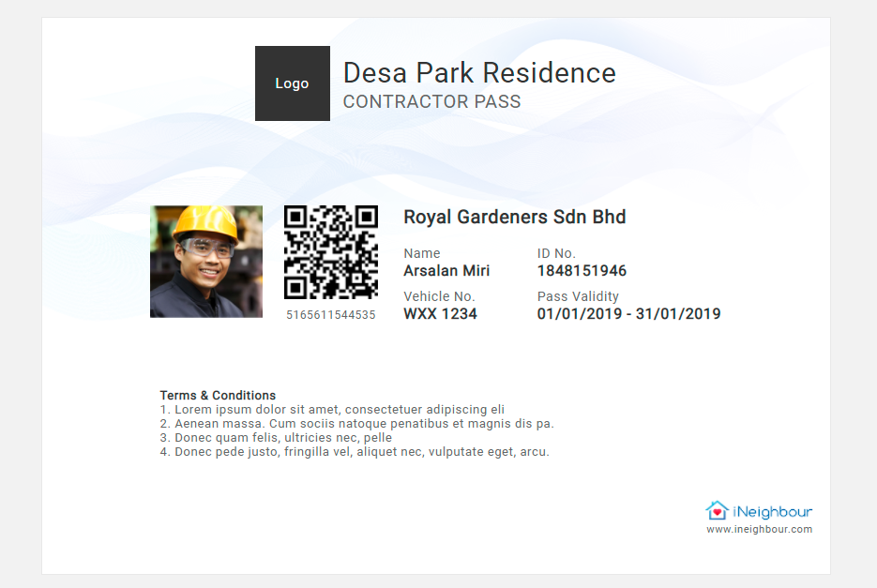
Task: Select the validity dates 01/01/2019 - 31/01/2019
Action: 628,314
